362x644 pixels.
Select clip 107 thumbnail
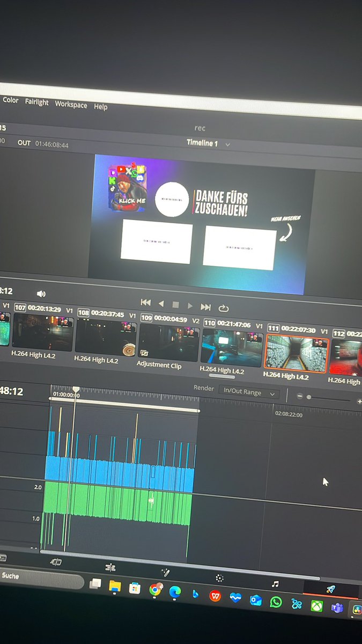click(43, 332)
